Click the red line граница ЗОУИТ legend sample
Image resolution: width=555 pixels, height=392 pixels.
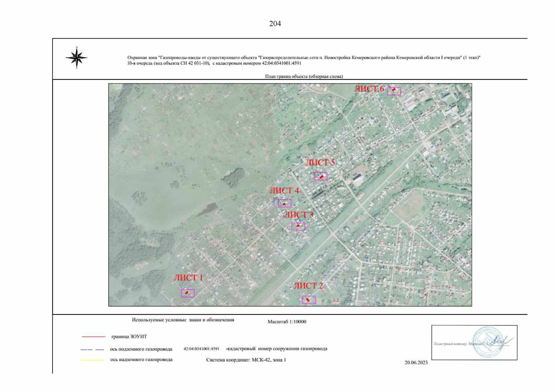click(94, 336)
